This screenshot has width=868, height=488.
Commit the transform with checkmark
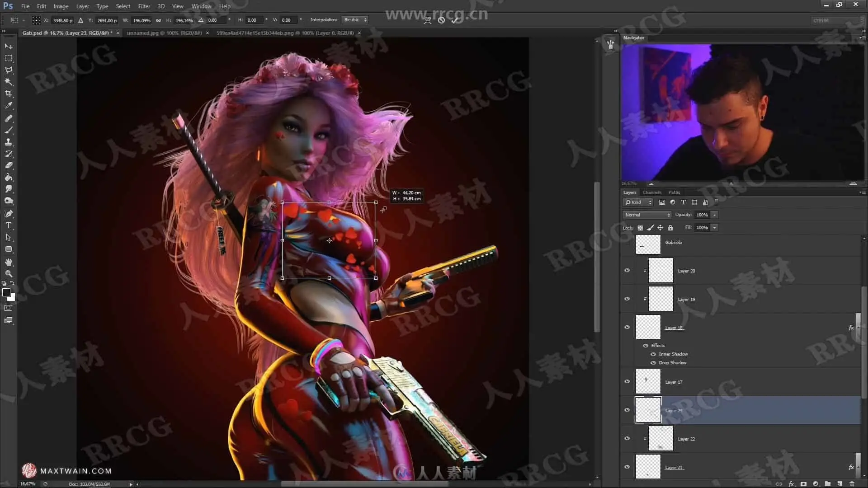[455, 20]
